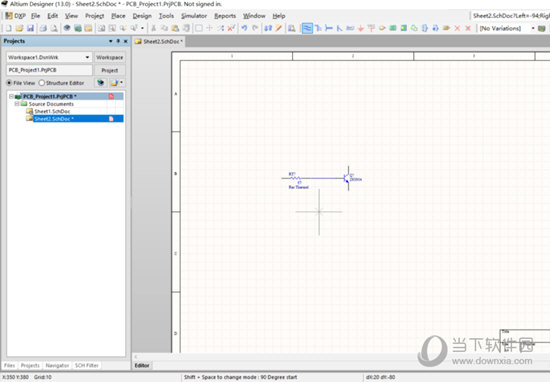
Task: Click the VCC Power Port icon
Action: point(371,28)
